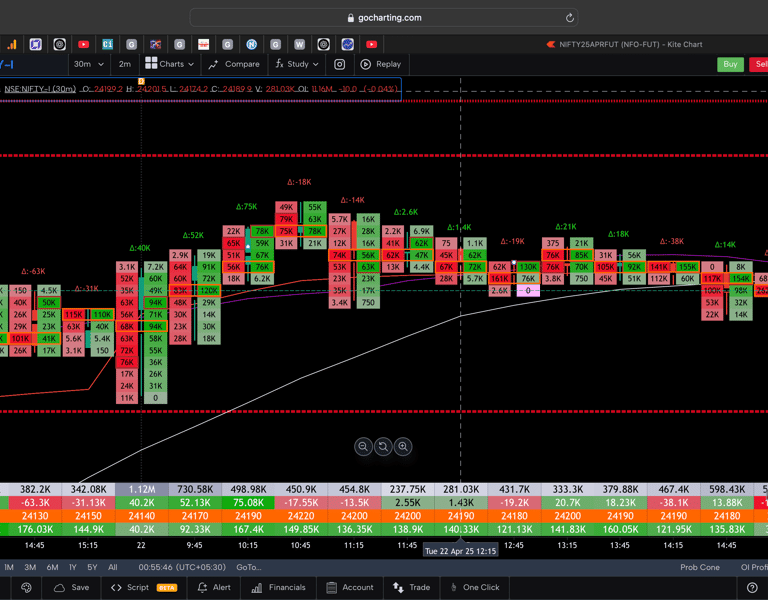The height and width of the screenshot is (600, 768).
Task: Select the All range
Action: (x=113, y=567)
